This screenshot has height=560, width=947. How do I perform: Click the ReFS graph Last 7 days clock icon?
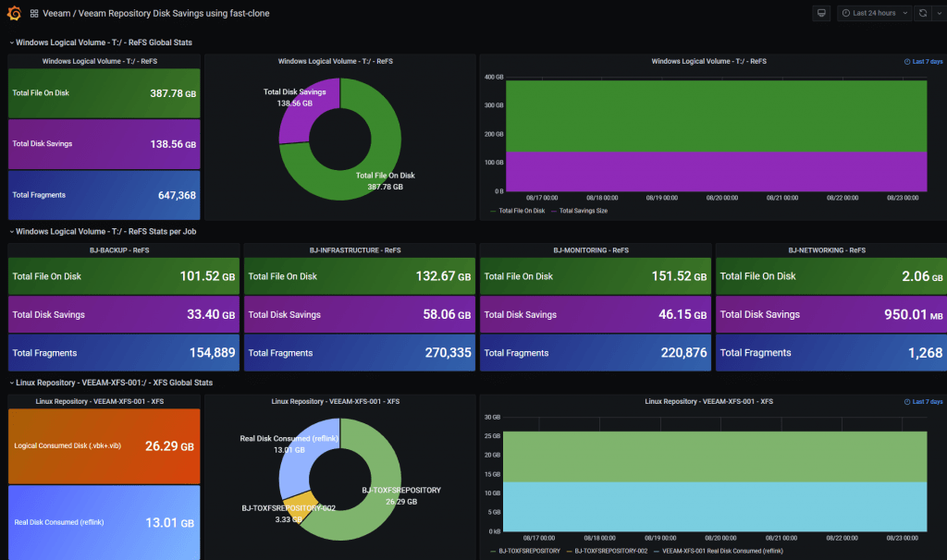click(x=907, y=62)
